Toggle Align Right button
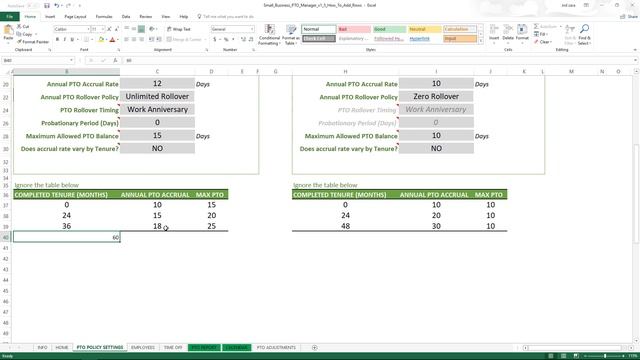640x360 pixels. click(141, 39)
